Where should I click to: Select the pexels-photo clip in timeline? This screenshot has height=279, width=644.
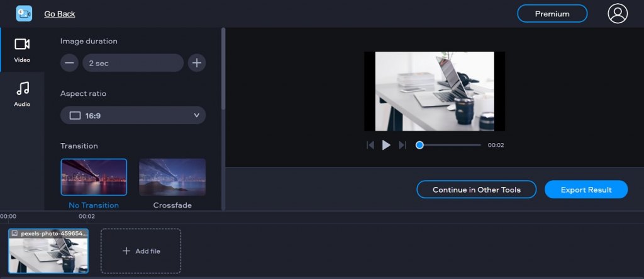click(x=48, y=251)
